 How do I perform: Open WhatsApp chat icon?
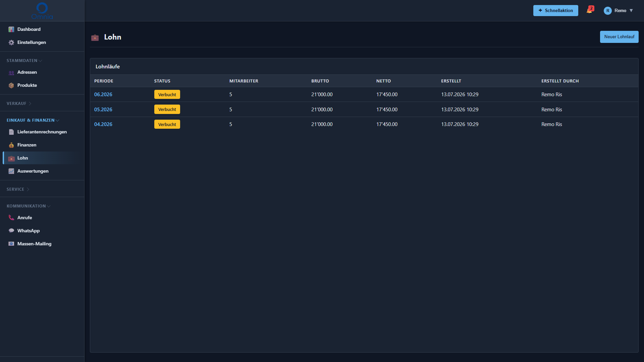11,231
